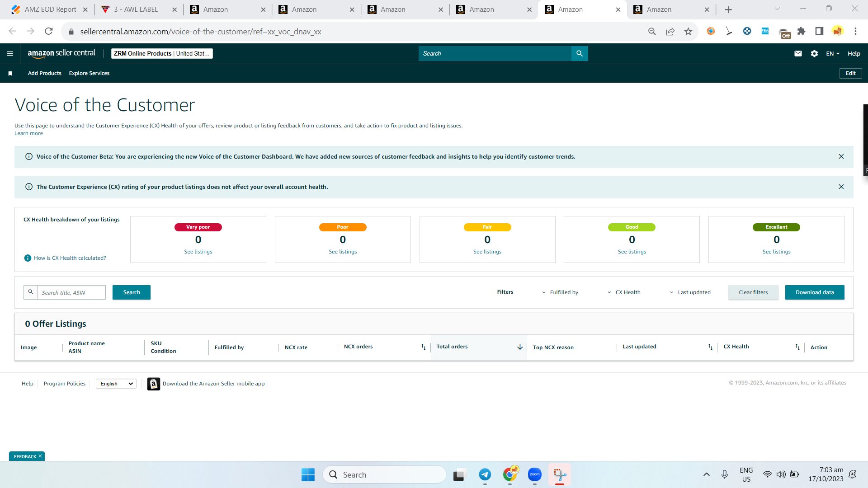This screenshot has width=868, height=488.
Task: Switch to the 3 - AWL LABEL tab
Action: (138, 9)
